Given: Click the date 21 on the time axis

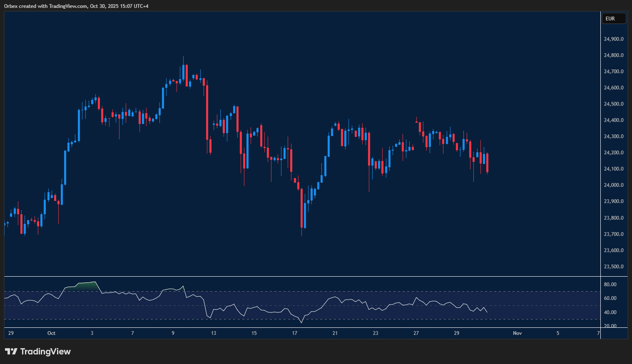Looking at the screenshot, I should (335, 333).
